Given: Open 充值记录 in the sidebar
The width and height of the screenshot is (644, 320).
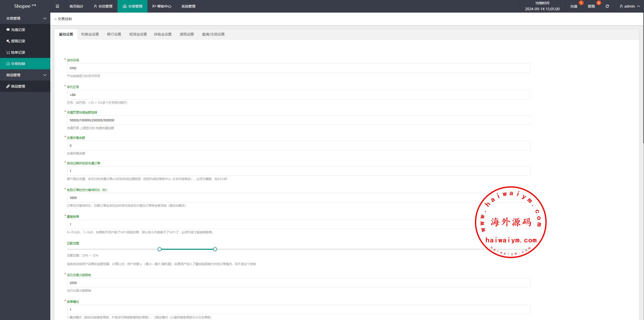Looking at the screenshot, I should click(x=18, y=30).
